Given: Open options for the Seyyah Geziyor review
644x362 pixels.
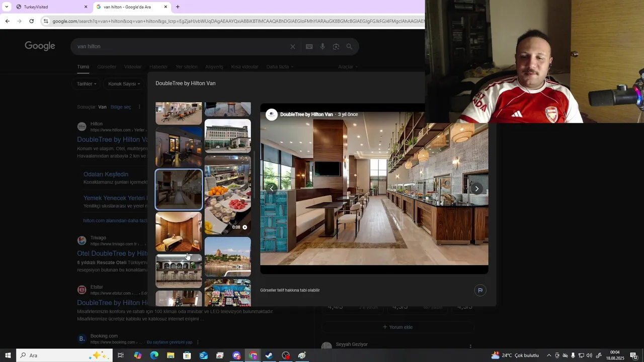Looking at the screenshot, I should pos(470,346).
